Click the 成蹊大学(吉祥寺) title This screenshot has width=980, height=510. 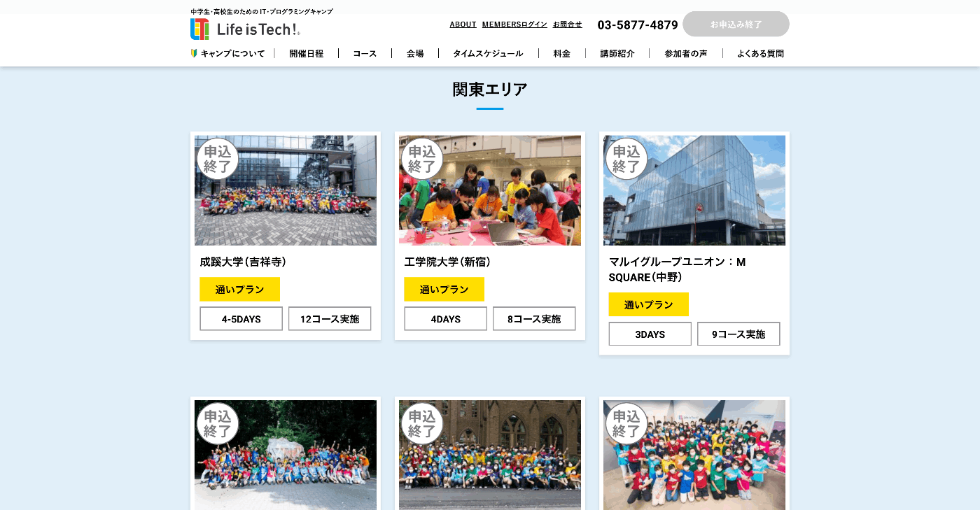[243, 262]
